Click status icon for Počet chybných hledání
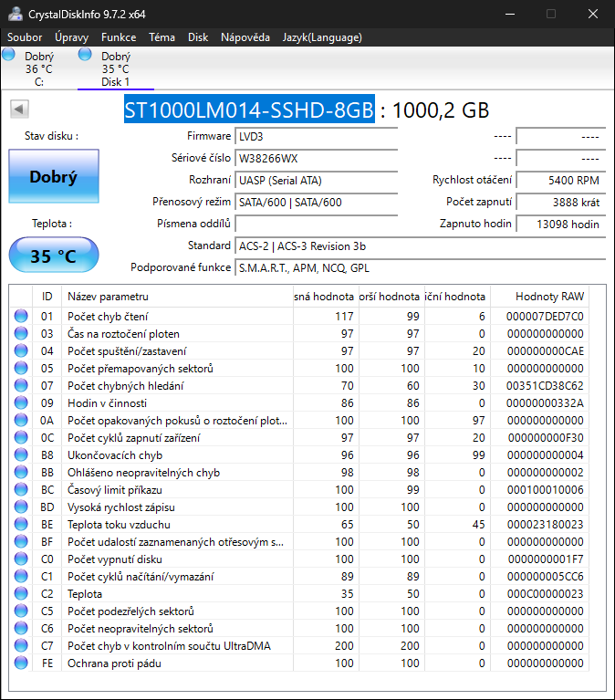615x700 pixels. pyautogui.click(x=21, y=386)
